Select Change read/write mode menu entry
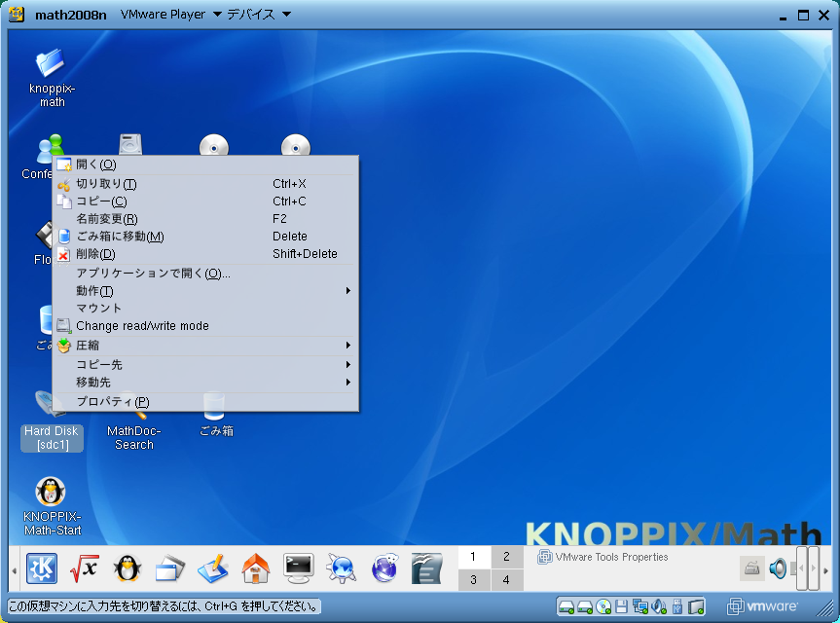 tap(205, 326)
